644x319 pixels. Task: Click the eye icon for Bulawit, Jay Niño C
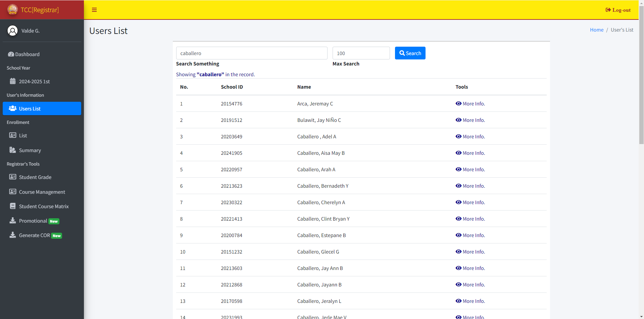[x=458, y=120]
